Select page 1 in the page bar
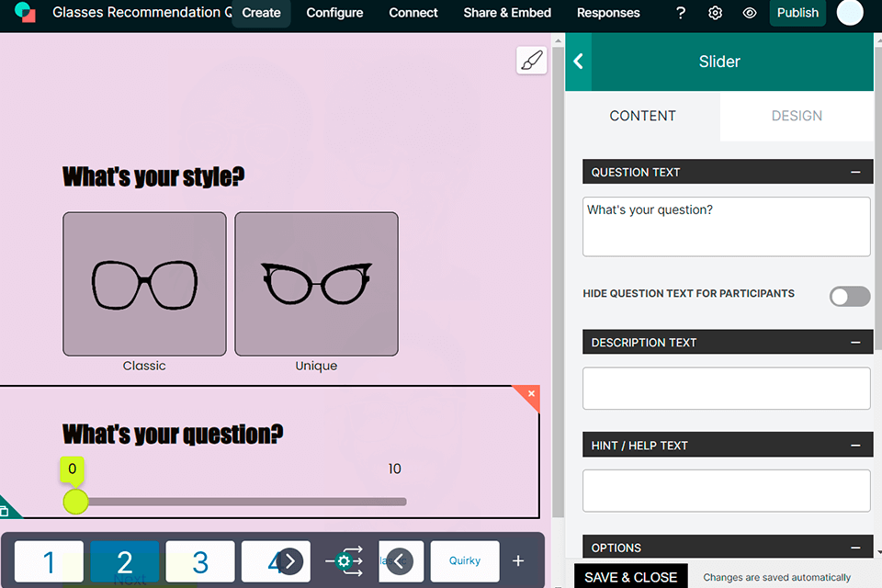The image size is (882, 588). point(49,561)
